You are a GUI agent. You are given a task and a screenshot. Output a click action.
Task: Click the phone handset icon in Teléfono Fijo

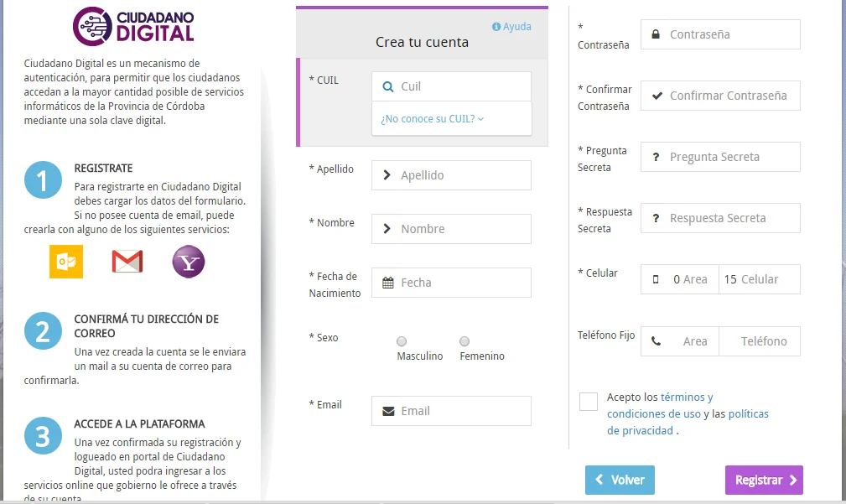pyautogui.click(x=656, y=341)
